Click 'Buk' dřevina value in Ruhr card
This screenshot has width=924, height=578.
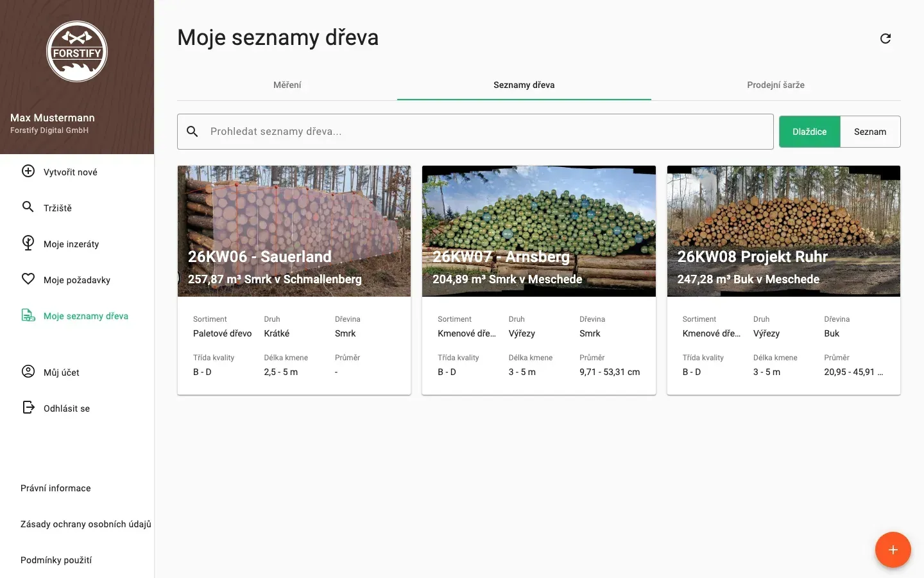[832, 333]
